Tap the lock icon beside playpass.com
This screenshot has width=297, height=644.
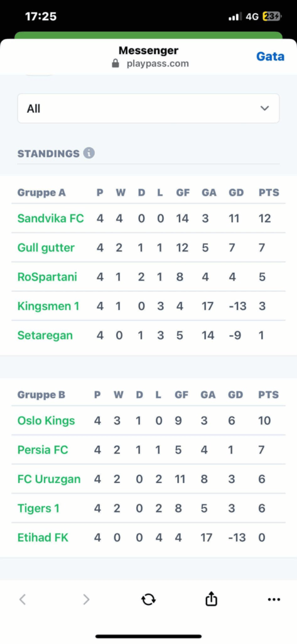coord(116,64)
